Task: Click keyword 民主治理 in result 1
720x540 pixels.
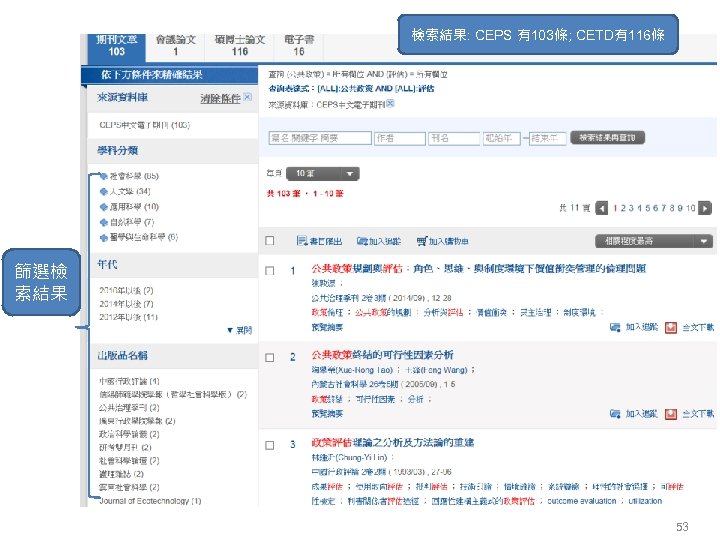Action: 535,312
